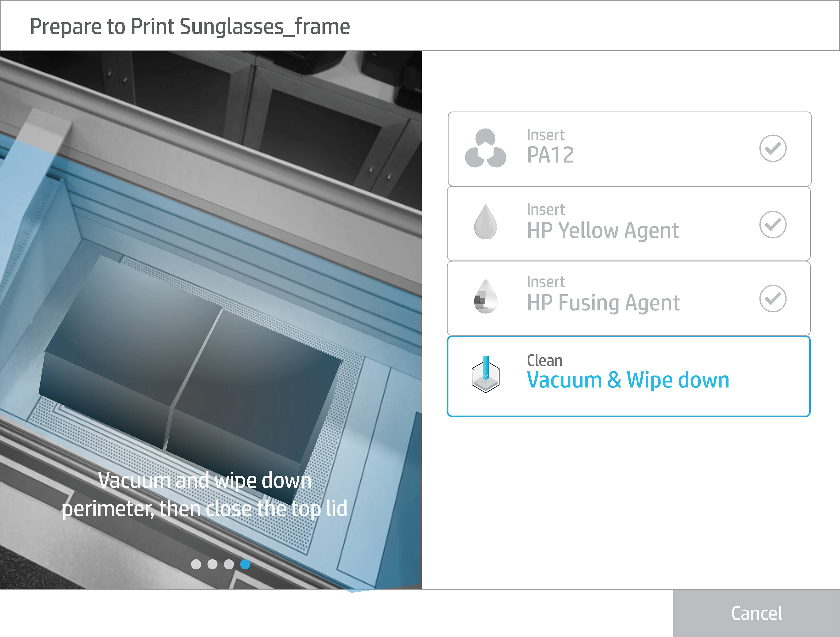The image size is (840, 637).
Task: Click the Vacuum & Wipe down blue text
Action: [x=628, y=380]
